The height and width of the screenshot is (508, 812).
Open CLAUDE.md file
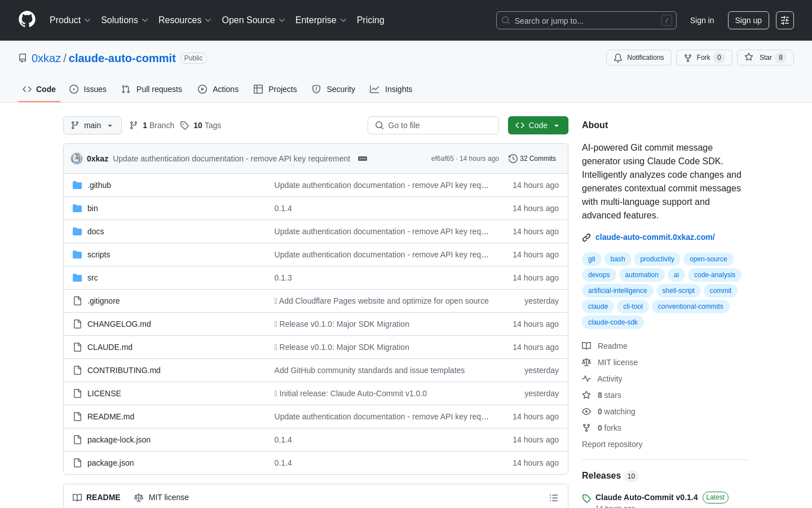pos(110,347)
